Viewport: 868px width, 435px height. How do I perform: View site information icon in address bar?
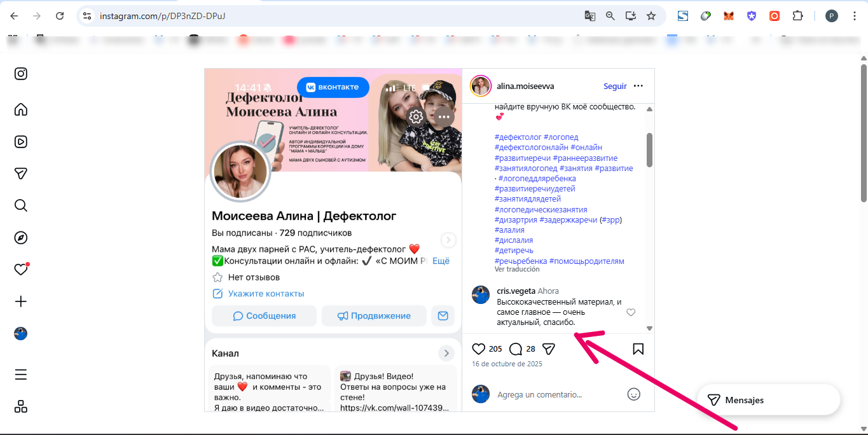tap(88, 16)
